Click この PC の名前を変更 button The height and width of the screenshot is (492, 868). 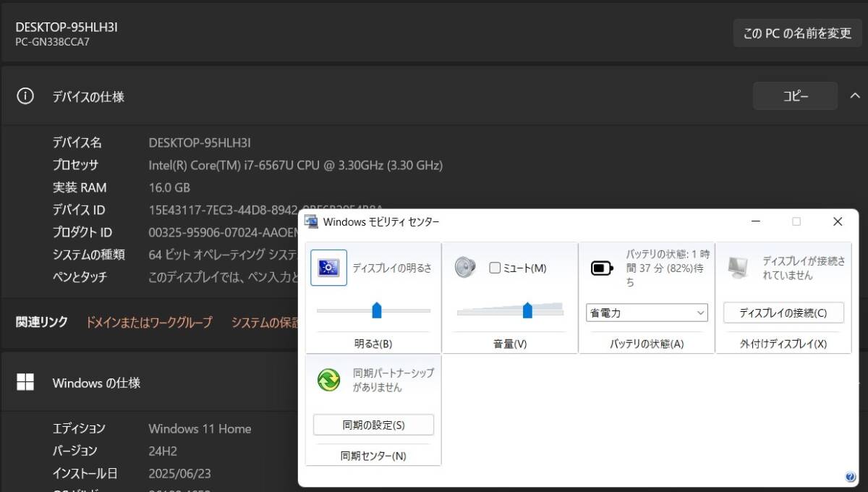pyautogui.click(x=798, y=33)
